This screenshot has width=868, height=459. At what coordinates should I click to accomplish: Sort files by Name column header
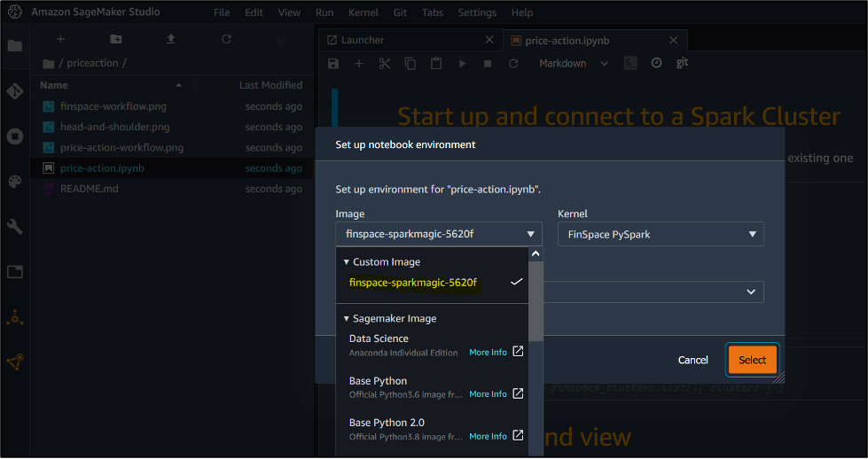tap(112, 85)
